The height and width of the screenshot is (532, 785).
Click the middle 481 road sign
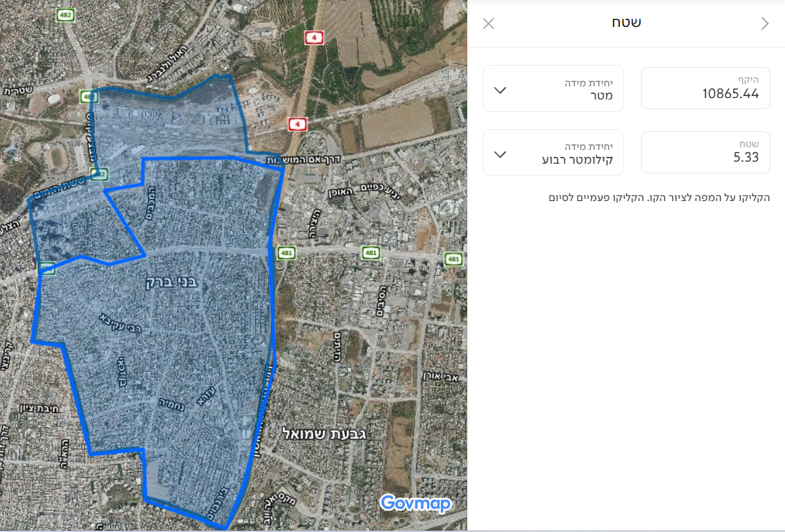pyautogui.click(x=370, y=253)
